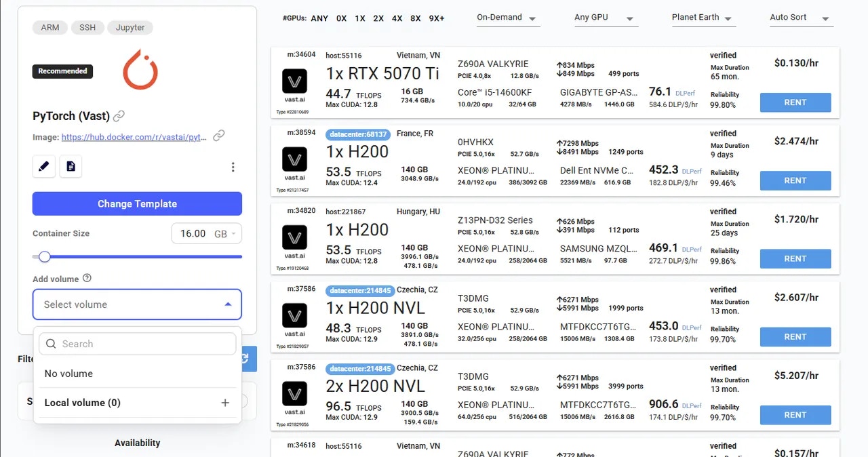The height and width of the screenshot is (457, 868).
Task: Click 99.86% reliability value
Action: (x=723, y=262)
